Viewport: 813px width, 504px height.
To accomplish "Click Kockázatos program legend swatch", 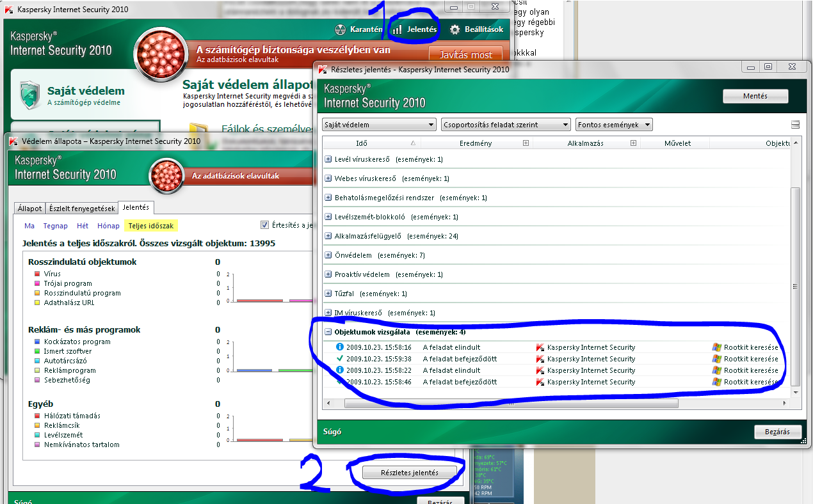I will (38, 342).
